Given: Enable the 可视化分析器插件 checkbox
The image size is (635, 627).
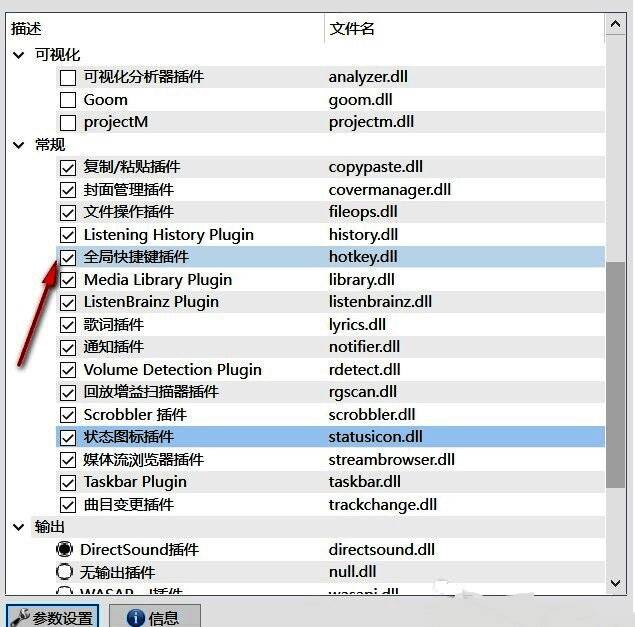Looking at the screenshot, I should coord(68,77).
